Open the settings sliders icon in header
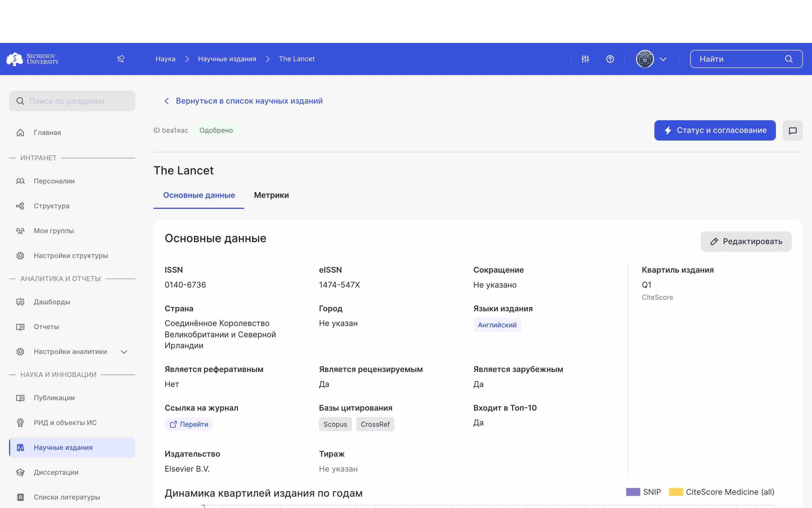 (x=585, y=59)
